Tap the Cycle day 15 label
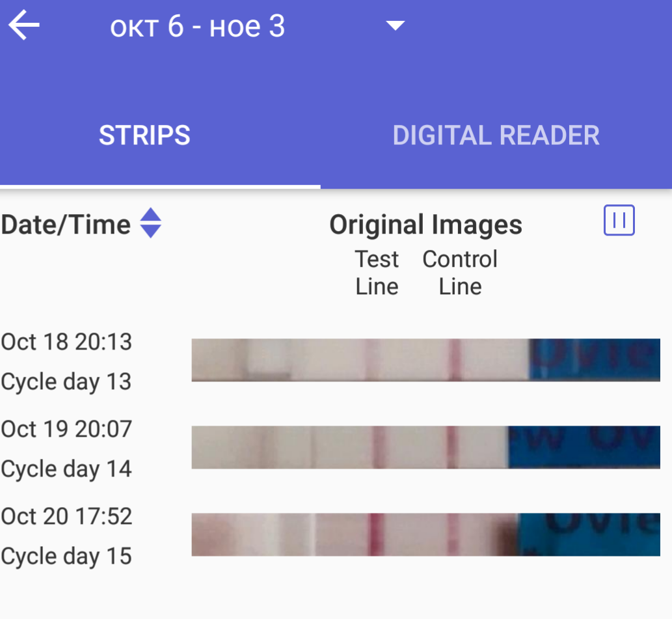The height and width of the screenshot is (619, 672). click(66, 557)
